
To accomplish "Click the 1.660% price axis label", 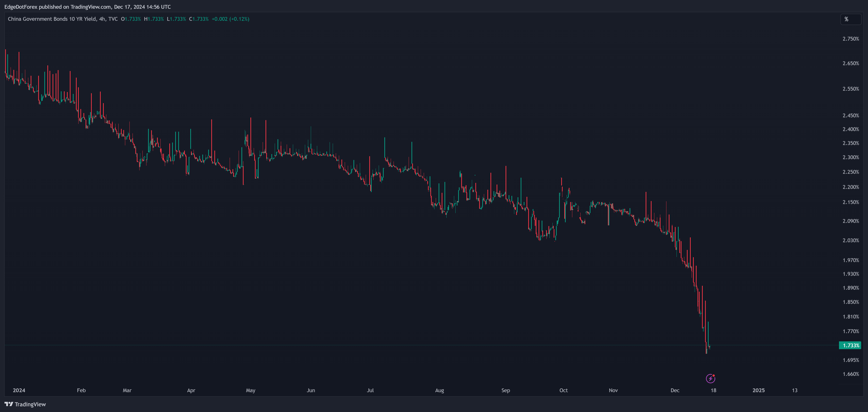I will (x=851, y=374).
